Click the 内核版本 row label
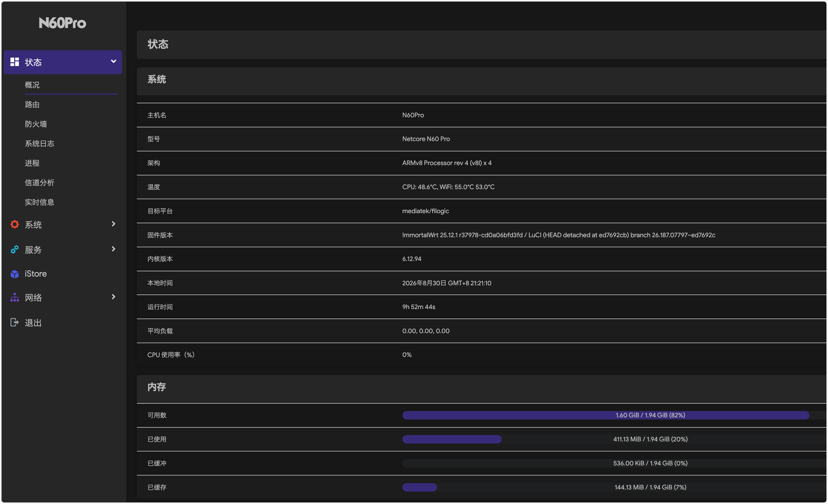828x504 pixels. [160, 259]
